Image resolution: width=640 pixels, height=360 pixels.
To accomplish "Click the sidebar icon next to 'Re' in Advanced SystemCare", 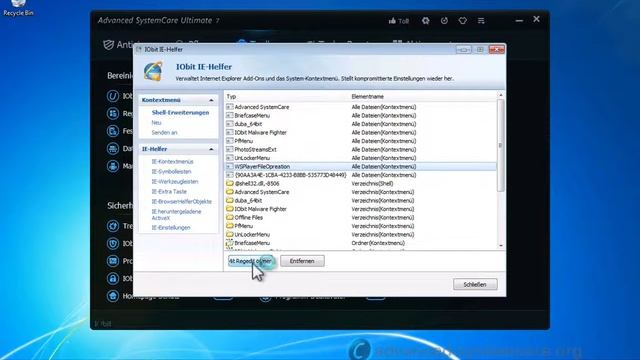I will pos(113,113).
